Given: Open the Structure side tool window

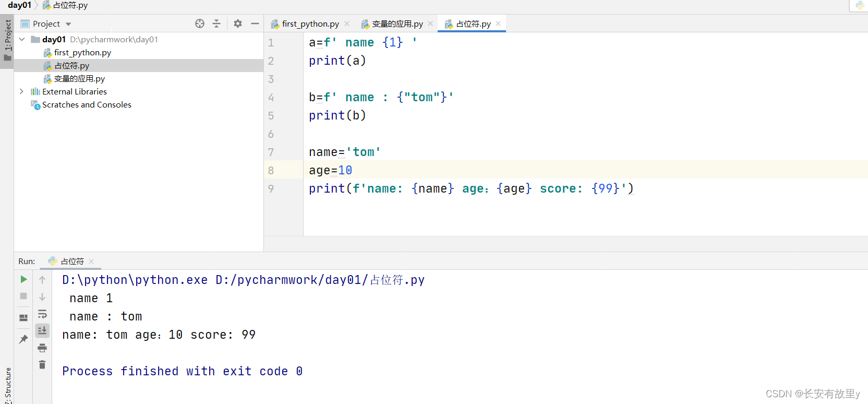Looking at the screenshot, I should 7,385.
